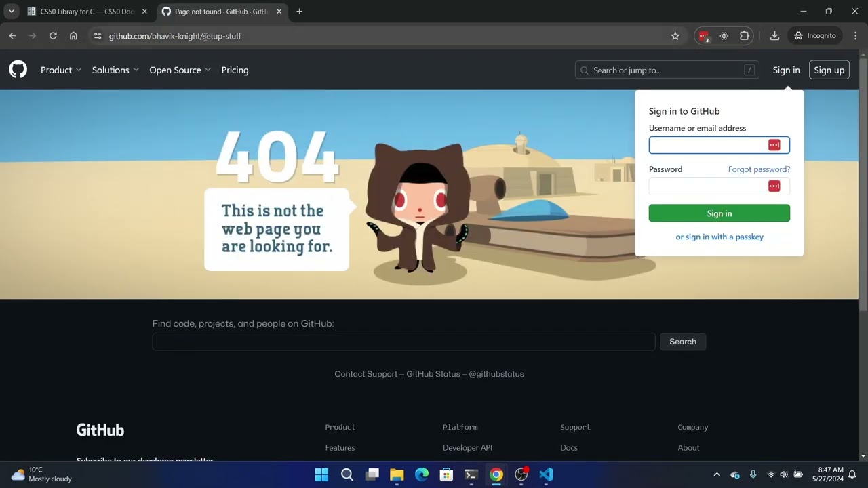Image resolution: width=868 pixels, height=488 pixels.
Task: Click the Search button below 404 image
Action: point(683,342)
